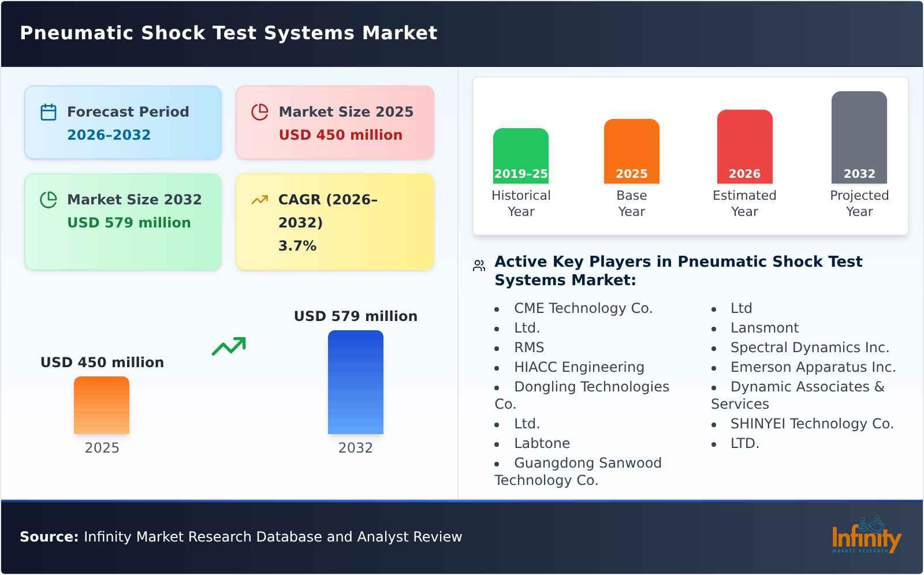924x575 pixels.
Task: Click 'Labtone' in the player list
Action: [x=542, y=443]
